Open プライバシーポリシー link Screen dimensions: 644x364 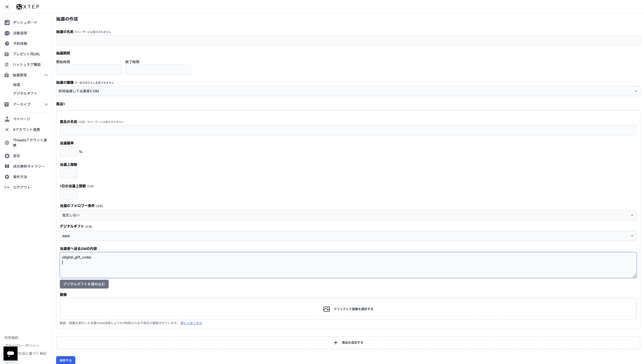point(22,345)
